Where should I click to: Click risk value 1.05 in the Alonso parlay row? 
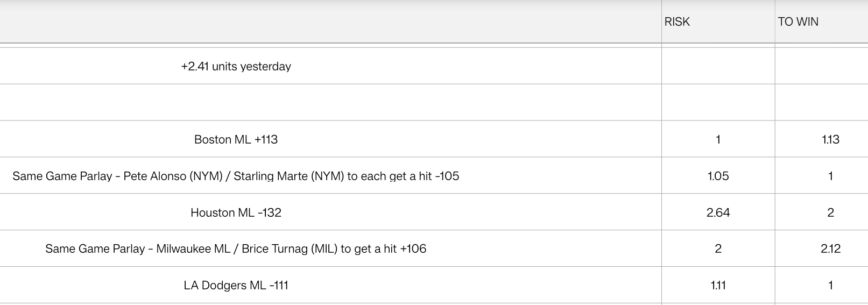click(x=718, y=176)
